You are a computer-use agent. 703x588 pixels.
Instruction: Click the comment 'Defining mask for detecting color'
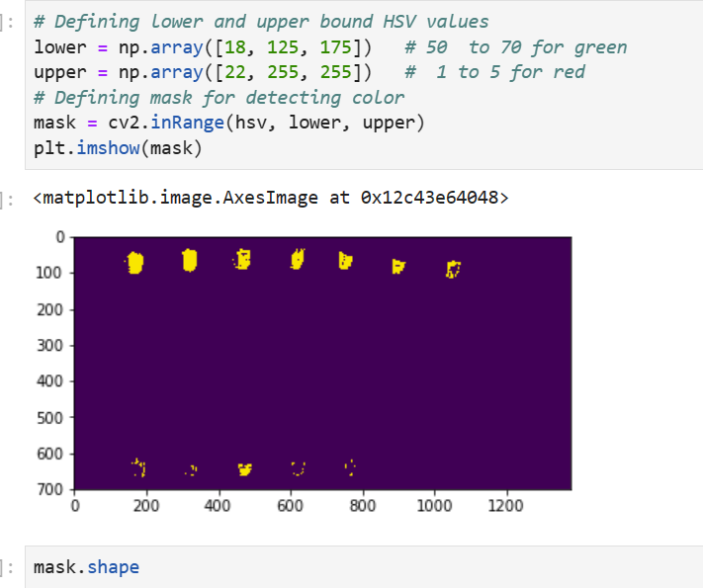[220, 98]
